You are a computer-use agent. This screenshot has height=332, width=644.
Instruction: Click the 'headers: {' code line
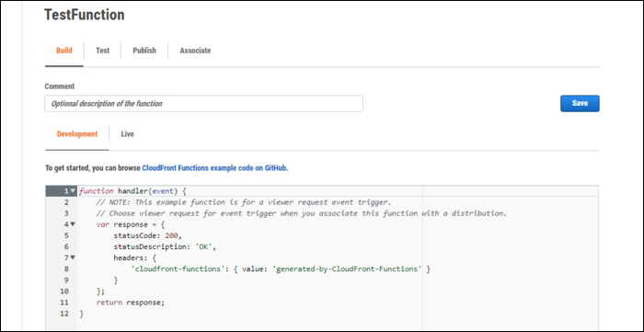134,258
